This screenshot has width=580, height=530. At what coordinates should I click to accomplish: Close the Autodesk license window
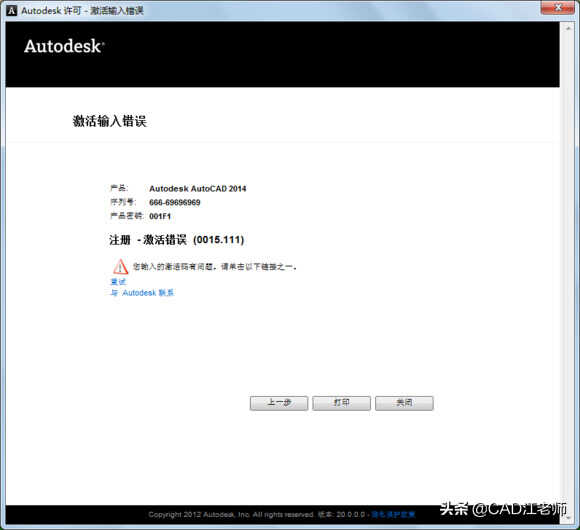pyautogui.click(x=559, y=8)
